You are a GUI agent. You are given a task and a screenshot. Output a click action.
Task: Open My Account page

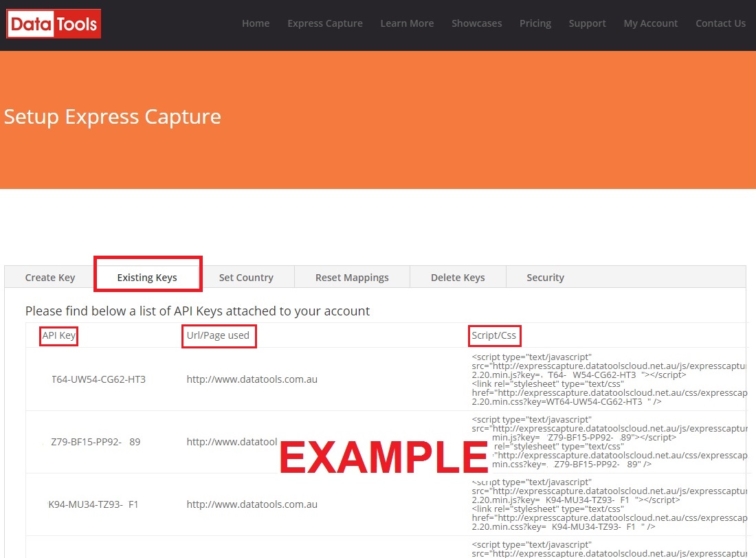(650, 23)
